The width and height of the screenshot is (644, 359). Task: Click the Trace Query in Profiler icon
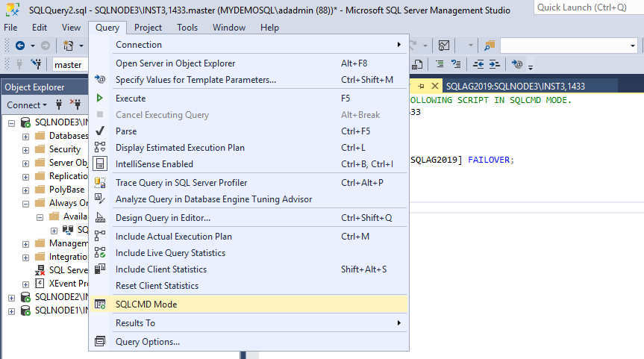click(100, 183)
